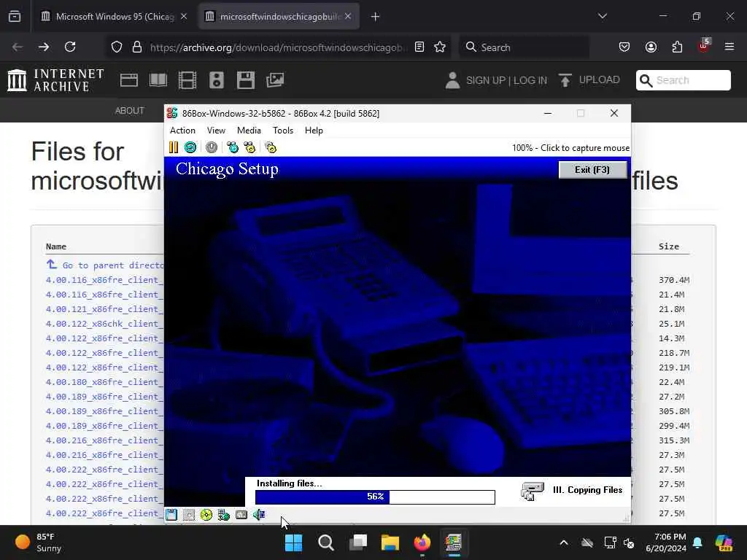
Task: Open the 86Box Help menu
Action: tap(314, 131)
